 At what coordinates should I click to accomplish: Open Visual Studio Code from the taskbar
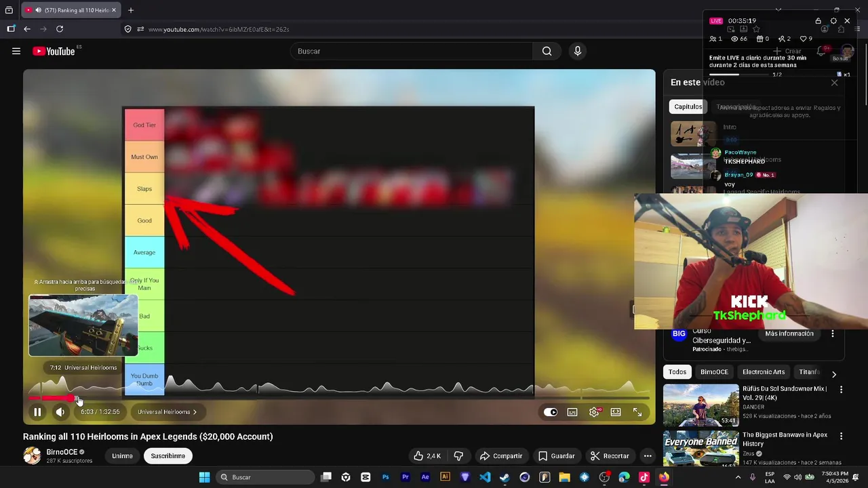(x=485, y=477)
